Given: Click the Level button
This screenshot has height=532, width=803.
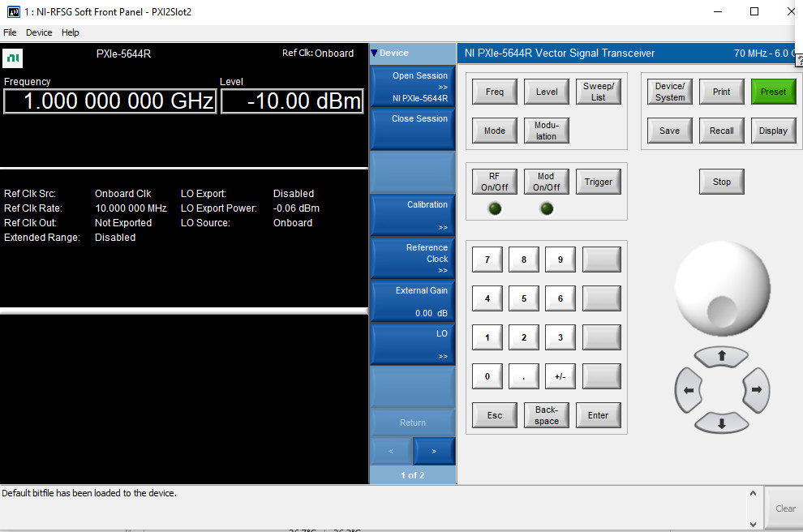Looking at the screenshot, I should coord(547,92).
